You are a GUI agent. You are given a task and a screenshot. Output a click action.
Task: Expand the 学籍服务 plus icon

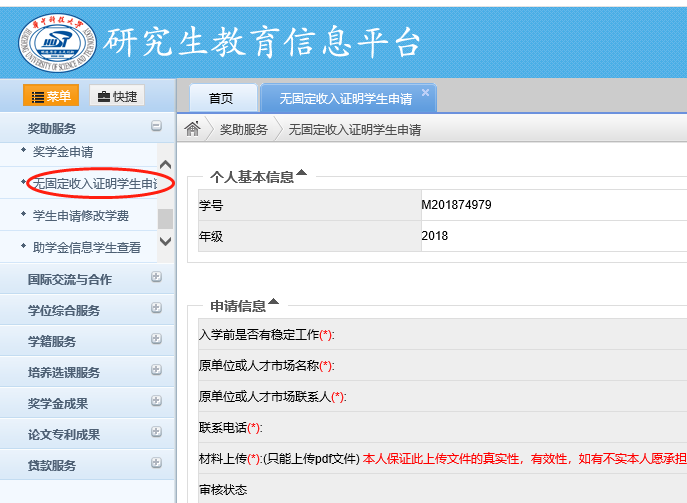click(x=156, y=341)
